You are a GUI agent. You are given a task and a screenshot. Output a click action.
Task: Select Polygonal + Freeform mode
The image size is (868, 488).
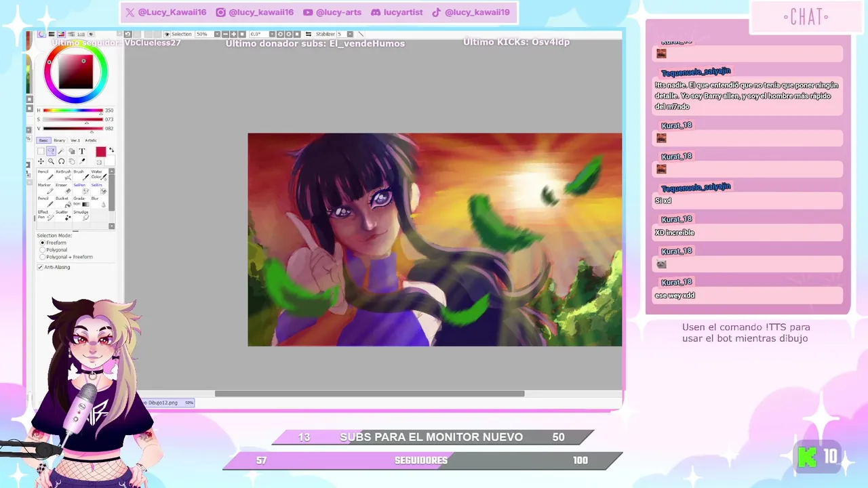tap(43, 257)
